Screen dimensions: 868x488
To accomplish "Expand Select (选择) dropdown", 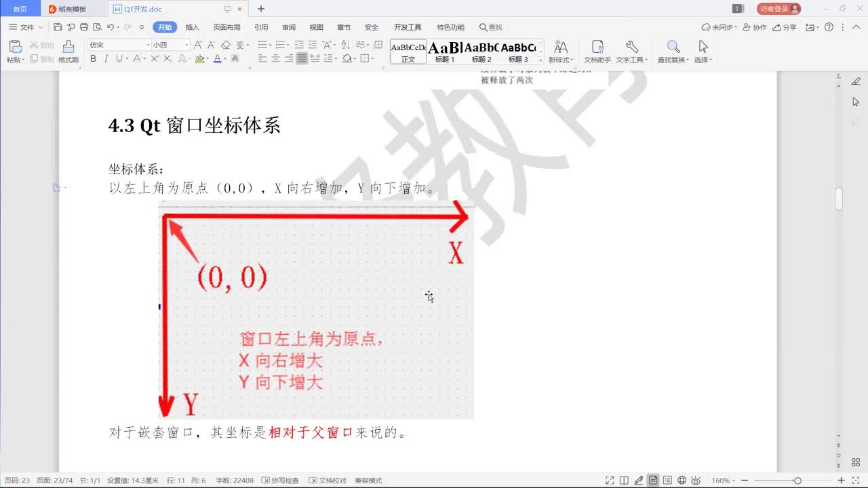I will pyautogui.click(x=711, y=60).
